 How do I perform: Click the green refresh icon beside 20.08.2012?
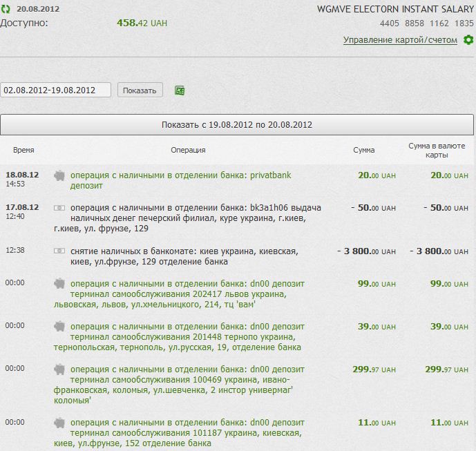coord(6,9)
